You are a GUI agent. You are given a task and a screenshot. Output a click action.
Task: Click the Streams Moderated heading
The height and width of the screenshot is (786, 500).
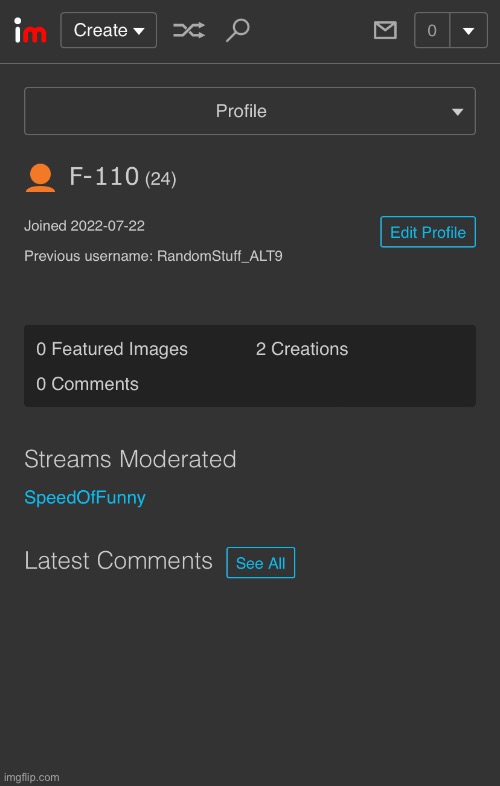(130, 459)
